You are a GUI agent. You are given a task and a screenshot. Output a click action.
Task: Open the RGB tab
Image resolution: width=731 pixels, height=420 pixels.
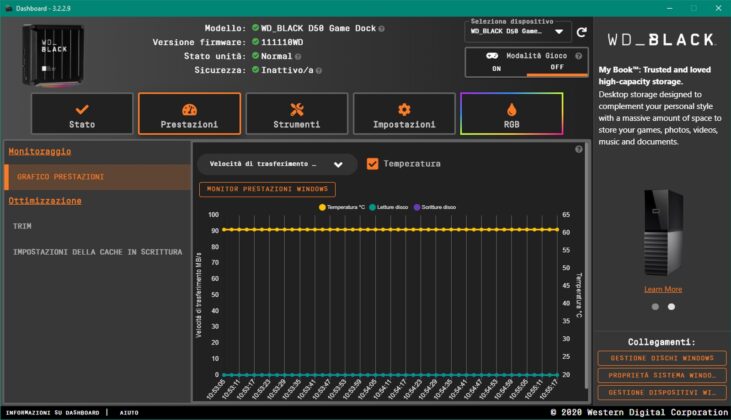click(x=511, y=114)
